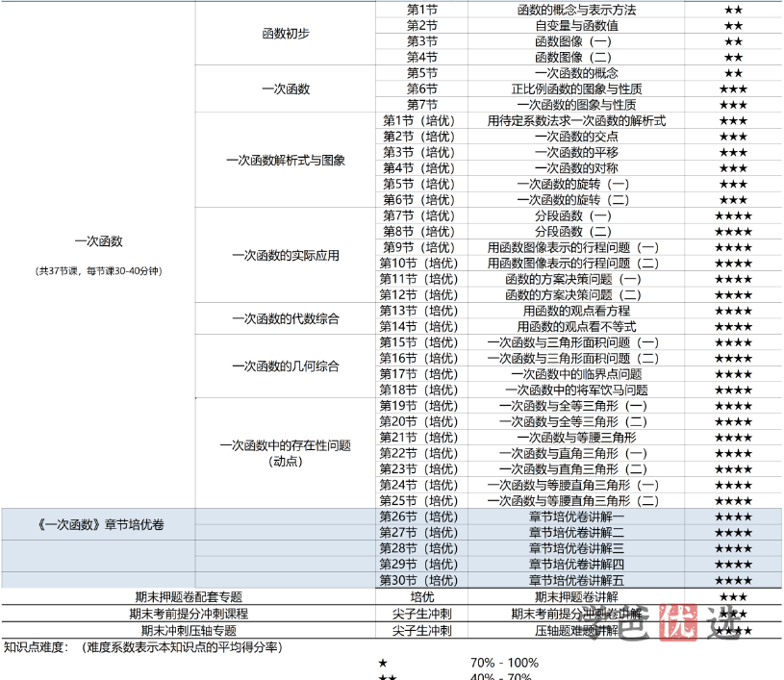Click '函数图像（一）' lesson title
This screenshot has width=784, height=680.
576,41
